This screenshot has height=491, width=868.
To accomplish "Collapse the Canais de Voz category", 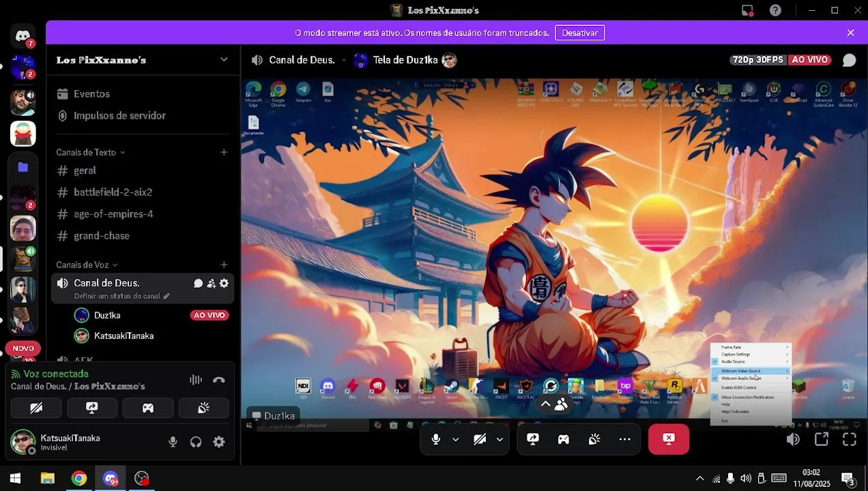I will point(87,265).
